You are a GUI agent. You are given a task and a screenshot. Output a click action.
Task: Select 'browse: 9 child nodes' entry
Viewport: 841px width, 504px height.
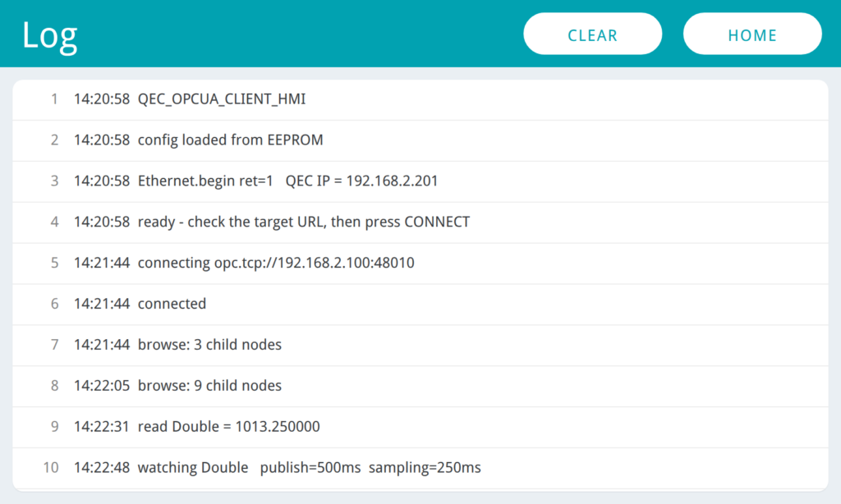(x=420, y=386)
